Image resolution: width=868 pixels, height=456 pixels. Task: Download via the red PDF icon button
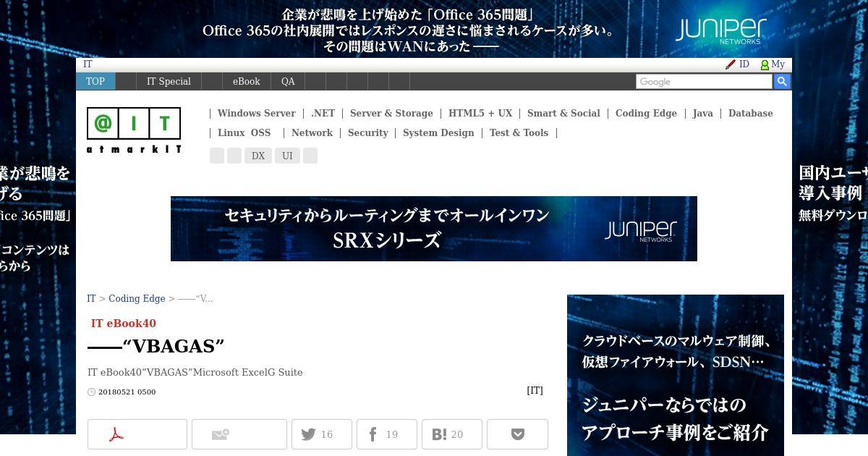137,434
